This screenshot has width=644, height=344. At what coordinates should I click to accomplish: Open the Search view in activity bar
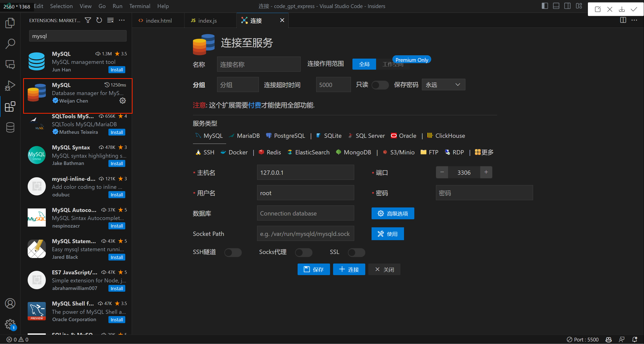10,44
